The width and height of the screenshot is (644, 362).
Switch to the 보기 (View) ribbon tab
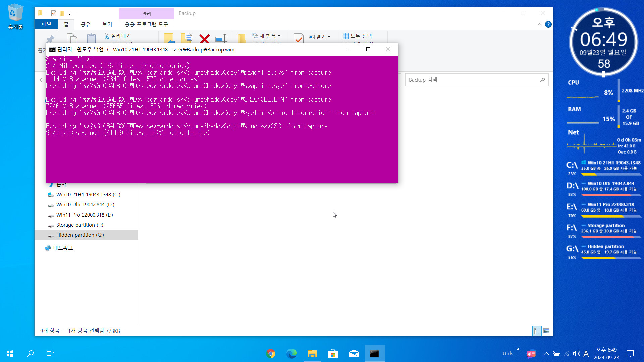tap(107, 24)
